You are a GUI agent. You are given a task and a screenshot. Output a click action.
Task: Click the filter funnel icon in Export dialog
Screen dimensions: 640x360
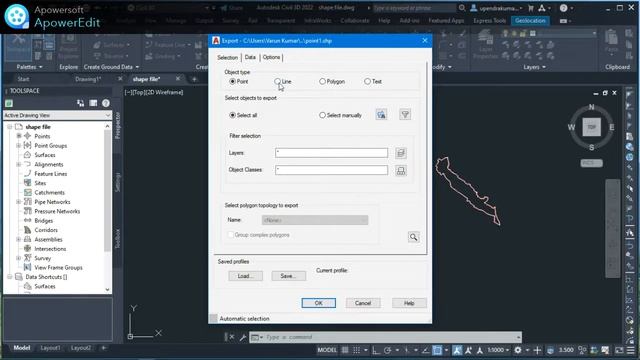pyautogui.click(x=405, y=115)
